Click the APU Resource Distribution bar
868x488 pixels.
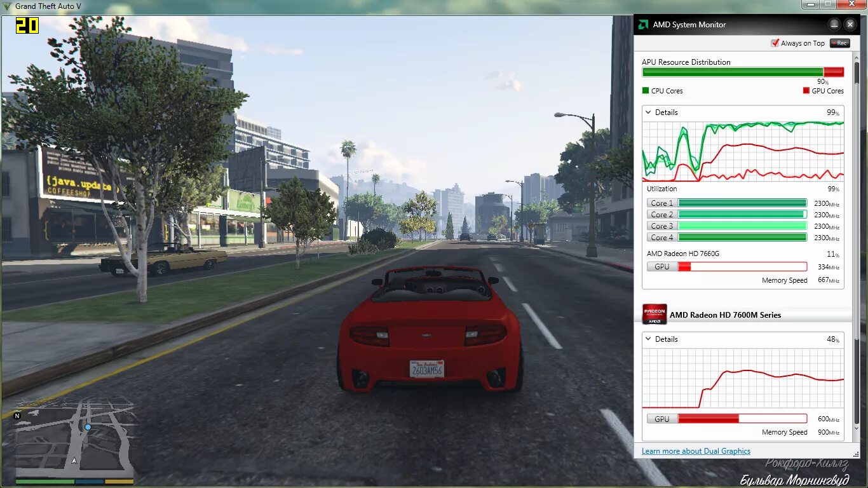tap(743, 72)
